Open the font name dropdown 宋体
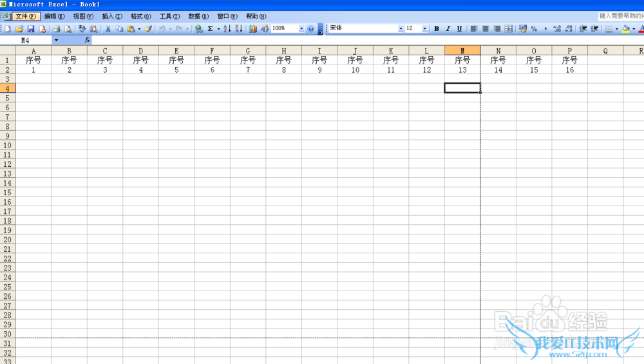 [x=401, y=29]
